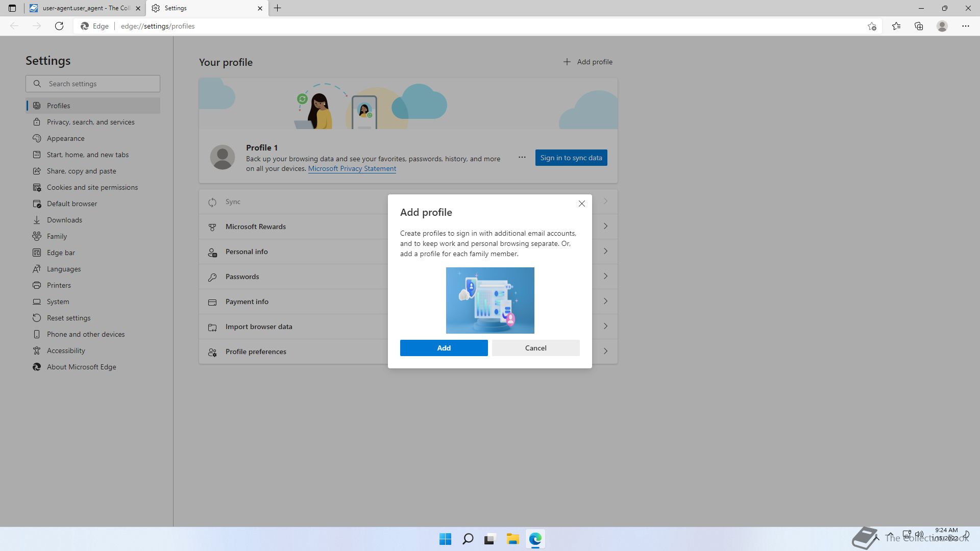This screenshot has height=551, width=980.
Task: Close the Settings tab
Action: pyautogui.click(x=260, y=8)
